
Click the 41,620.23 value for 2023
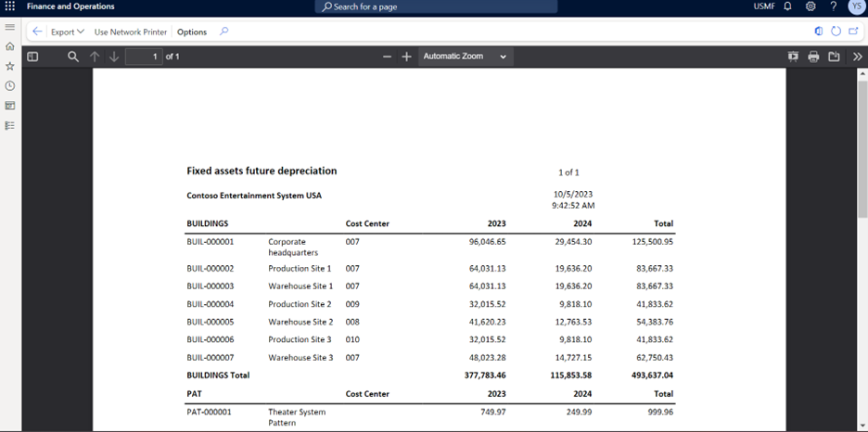click(x=487, y=322)
